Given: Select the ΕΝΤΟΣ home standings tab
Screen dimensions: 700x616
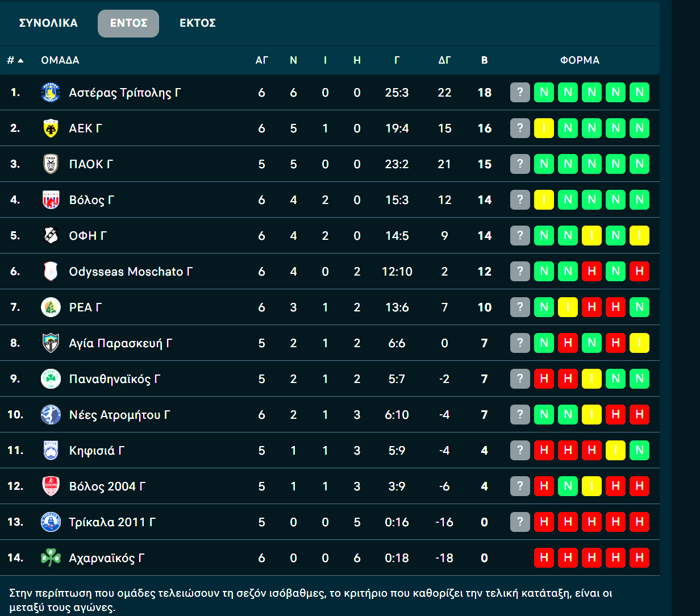Looking at the screenshot, I should [128, 23].
